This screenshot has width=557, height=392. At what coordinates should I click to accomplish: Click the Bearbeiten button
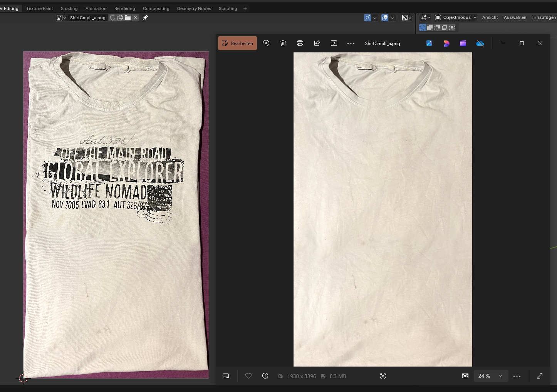(x=237, y=44)
